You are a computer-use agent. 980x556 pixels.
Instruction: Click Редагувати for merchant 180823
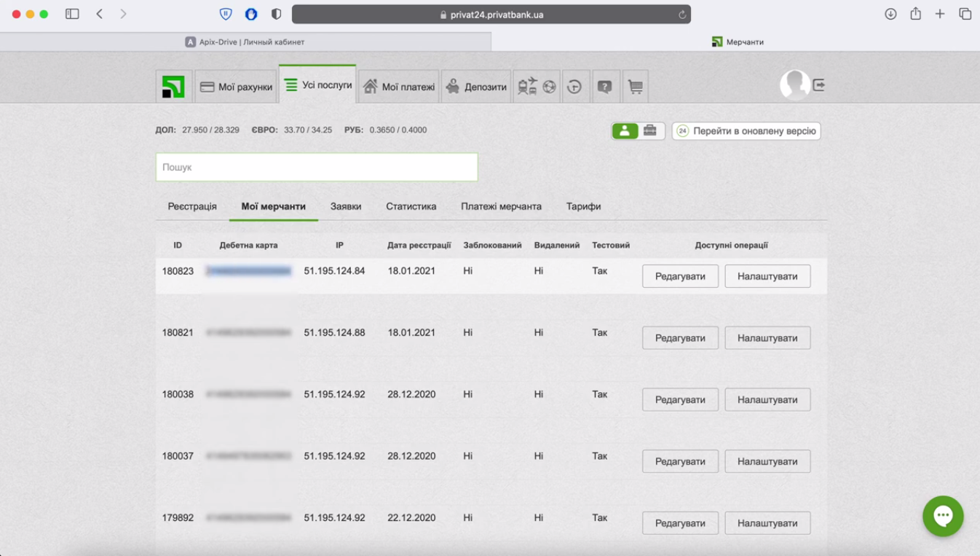(680, 276)
